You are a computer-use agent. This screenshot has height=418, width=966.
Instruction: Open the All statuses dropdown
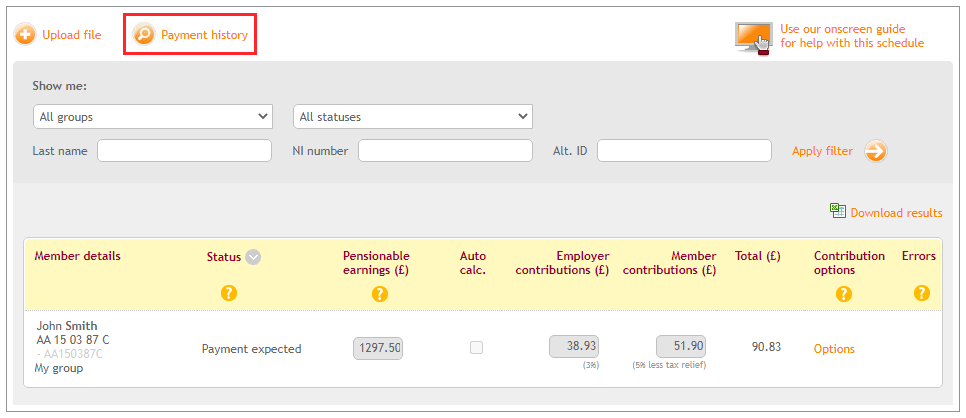[x=412, y=117]
